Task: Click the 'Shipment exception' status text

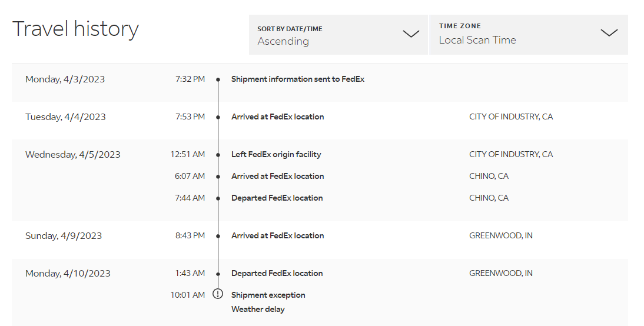Action: pyautogui.click(x=268, y=295)
